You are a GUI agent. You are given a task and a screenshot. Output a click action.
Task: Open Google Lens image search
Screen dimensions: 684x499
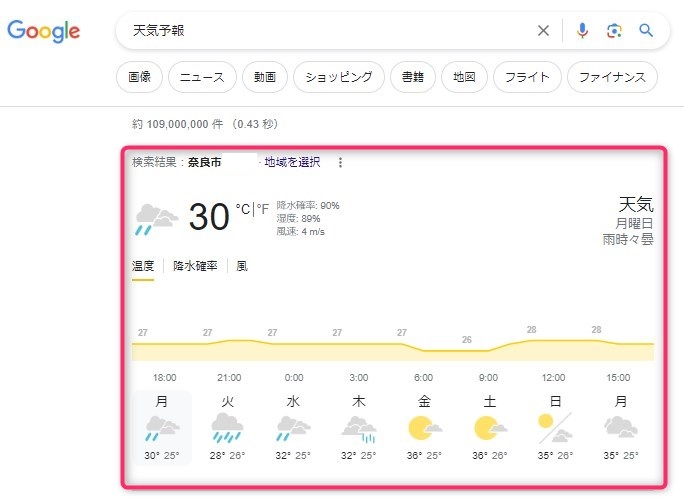tap(614, 31)
